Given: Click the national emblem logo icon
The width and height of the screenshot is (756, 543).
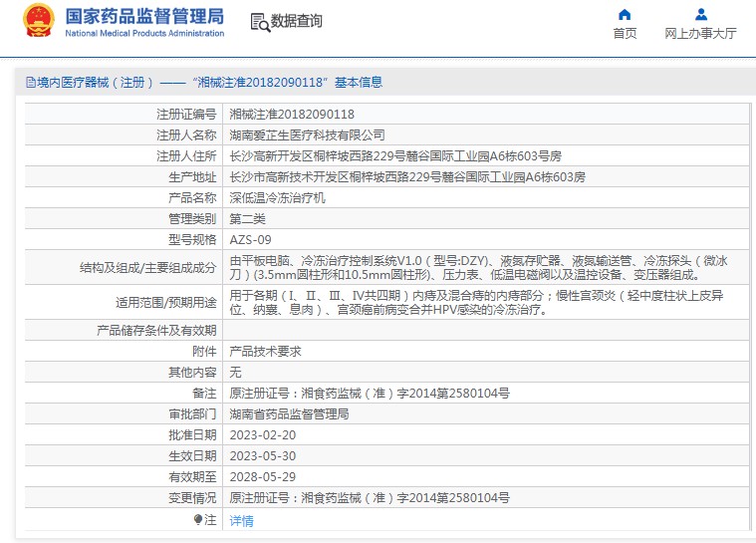Looking at the screenshot, I should pyautogui.click(x=39, y=20).
